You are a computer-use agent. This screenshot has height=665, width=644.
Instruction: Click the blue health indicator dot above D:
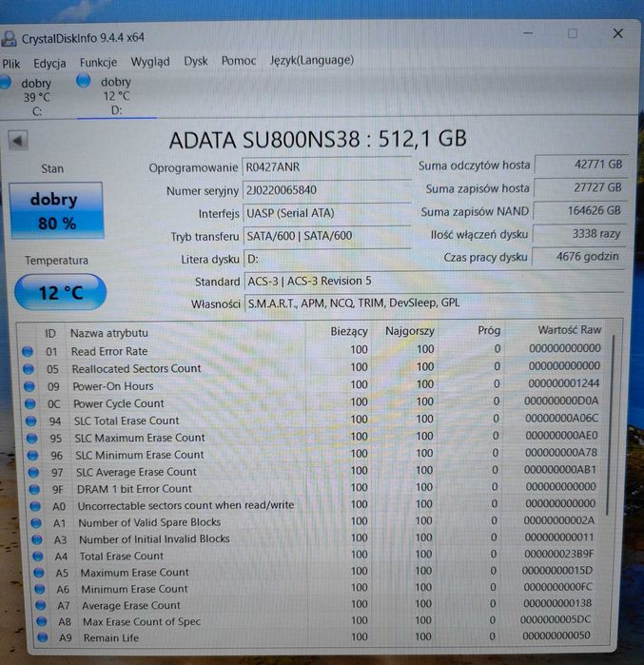(x=84, y=80)
